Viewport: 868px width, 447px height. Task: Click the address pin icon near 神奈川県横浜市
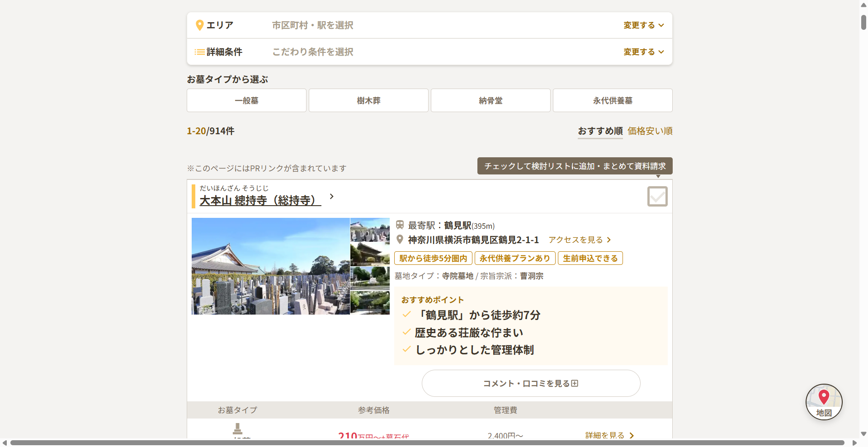(400, 240)
